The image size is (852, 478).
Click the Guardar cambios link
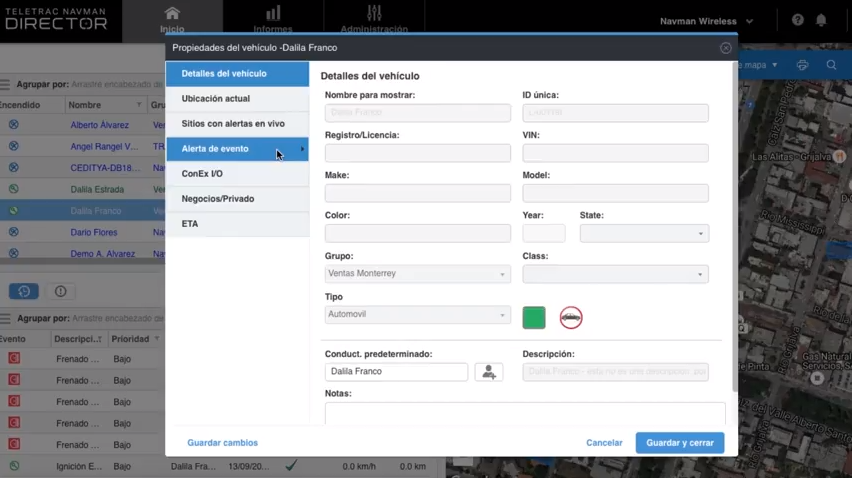click(x=222, y=443)
